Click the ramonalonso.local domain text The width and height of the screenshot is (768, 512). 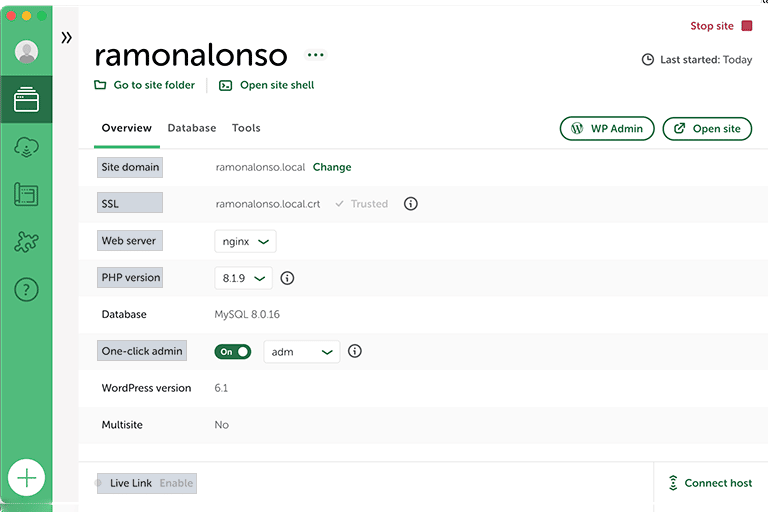[x=260, y=167]
